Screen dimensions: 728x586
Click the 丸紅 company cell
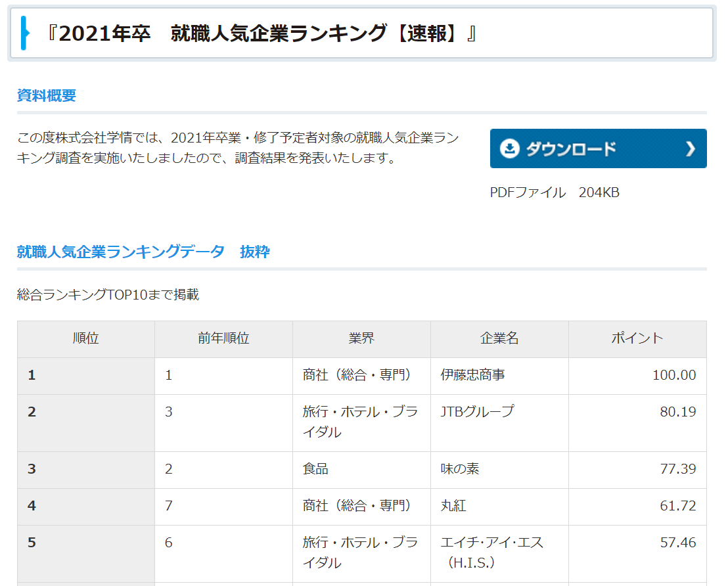pyautogui.click(x=499, y=507)
